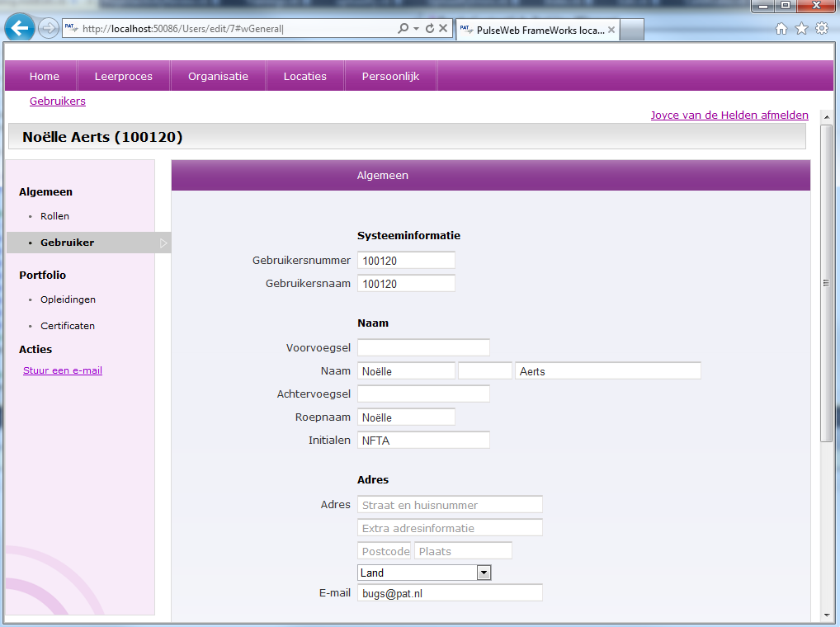Click the E-mail input field
This screenshot has height=627, width=840.
450,593
